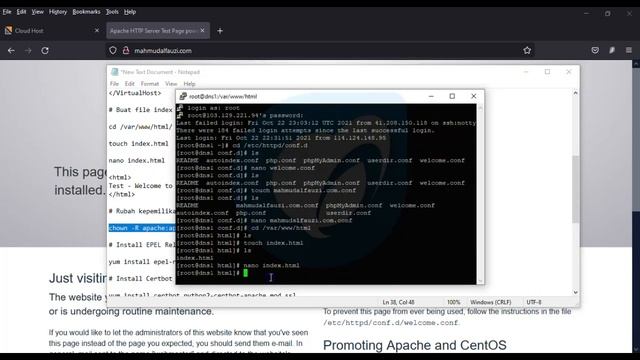Maximize the PuTTY terminal window
Viewport: 640px width, 360px height.
[452, 96]
